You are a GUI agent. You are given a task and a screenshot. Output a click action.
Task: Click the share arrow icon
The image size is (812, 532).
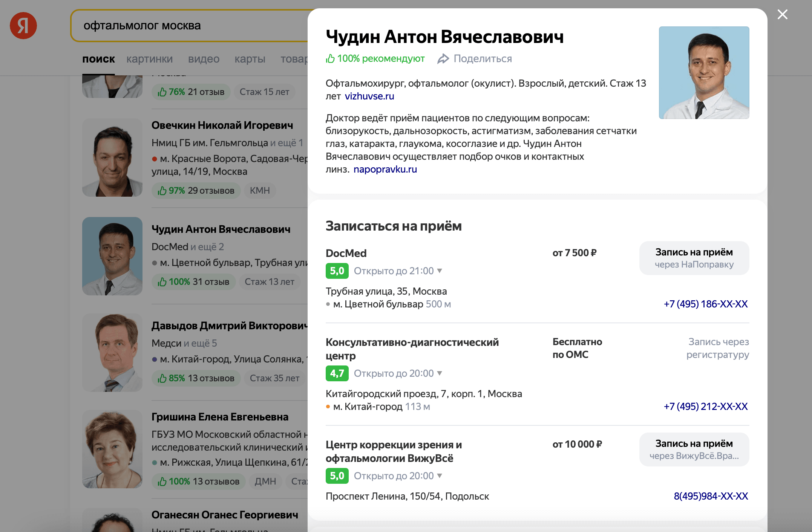click(x=443, y=59)
